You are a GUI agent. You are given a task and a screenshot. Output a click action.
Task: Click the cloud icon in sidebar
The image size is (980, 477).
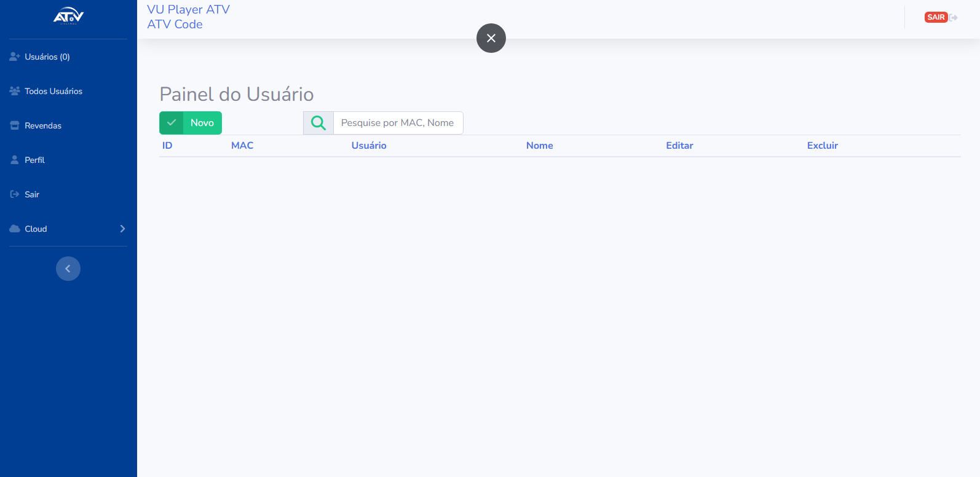(x=15, y=229)
